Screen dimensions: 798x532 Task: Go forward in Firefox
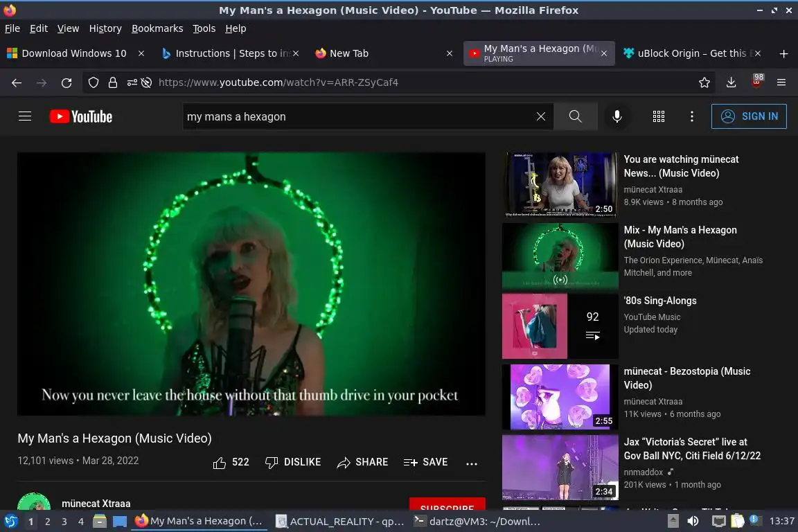pos(42,82)
